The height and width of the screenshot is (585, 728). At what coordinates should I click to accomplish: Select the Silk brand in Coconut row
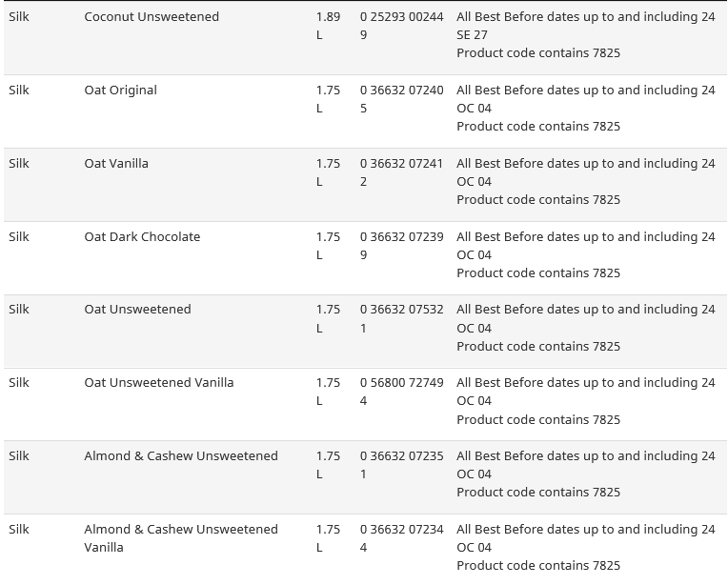19,17
